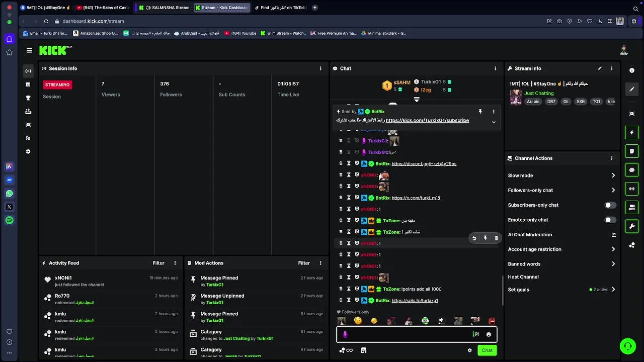Open chat settings gear beside Chat button

pos(469,350)
